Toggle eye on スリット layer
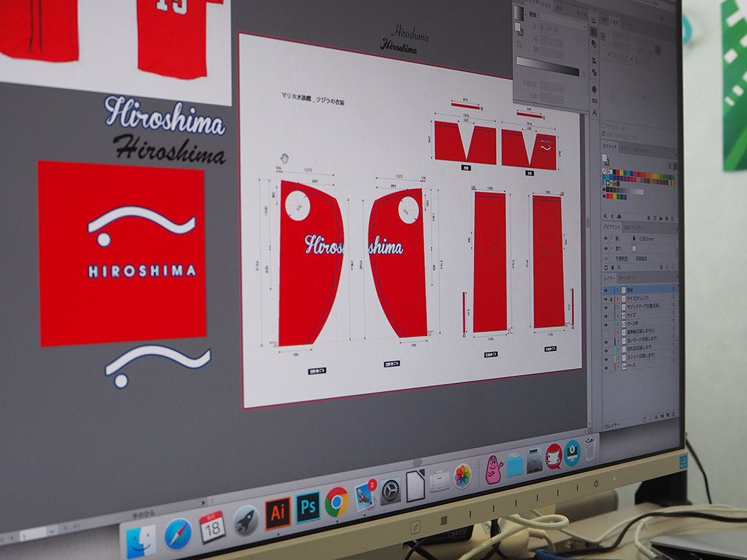747x560 pixels. [606, 359]
